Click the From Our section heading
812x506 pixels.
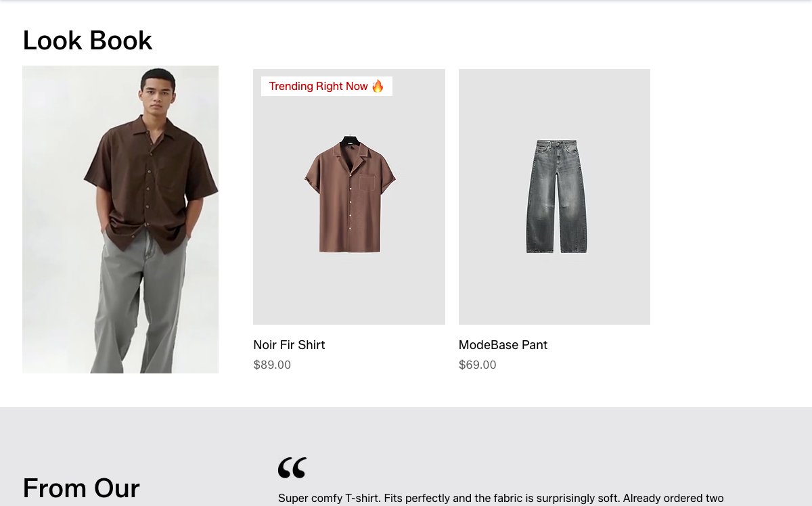81,488
